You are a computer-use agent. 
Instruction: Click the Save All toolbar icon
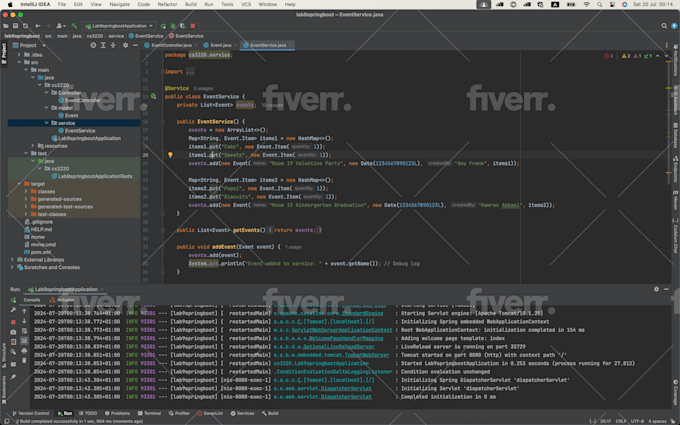pyautogui.click(x=16, y=26)
